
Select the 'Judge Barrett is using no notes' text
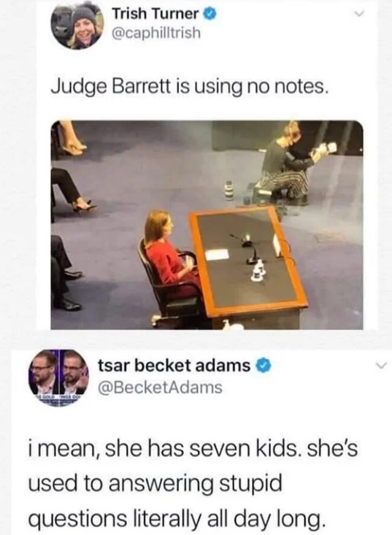pyautogui.click(x=191, y=86)
